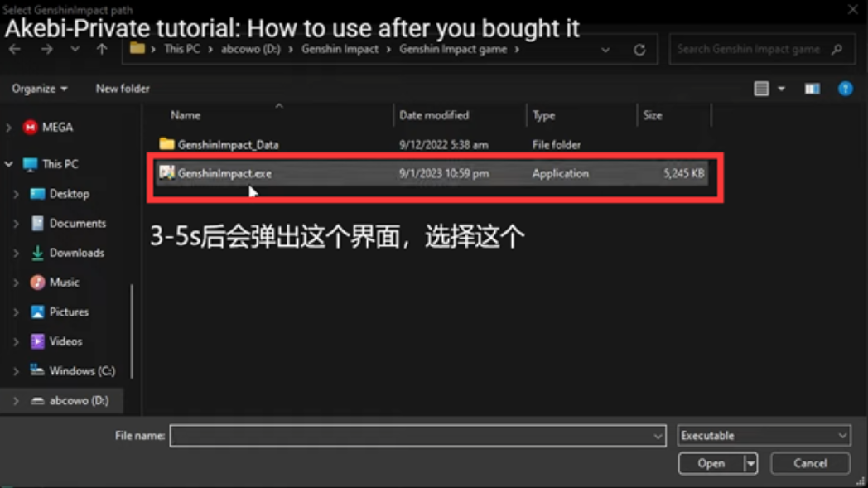Expand the Pictures tree node
868x488 pixels.
point(16,312)
